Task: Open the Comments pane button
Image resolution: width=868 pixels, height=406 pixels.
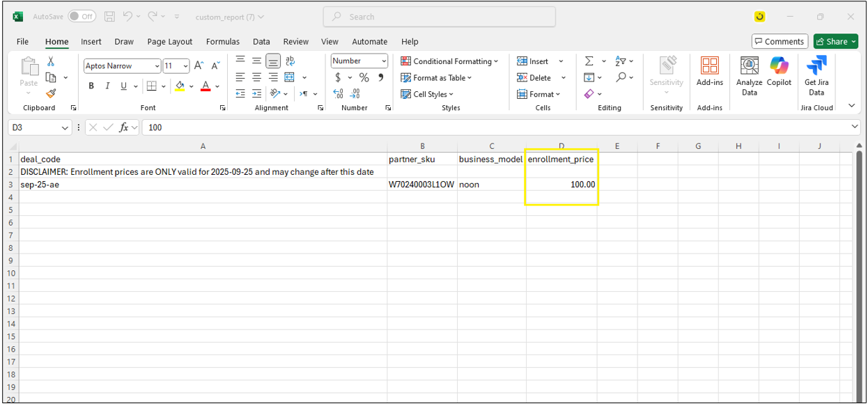Action: pyautogui.click(x=780, y=42)
